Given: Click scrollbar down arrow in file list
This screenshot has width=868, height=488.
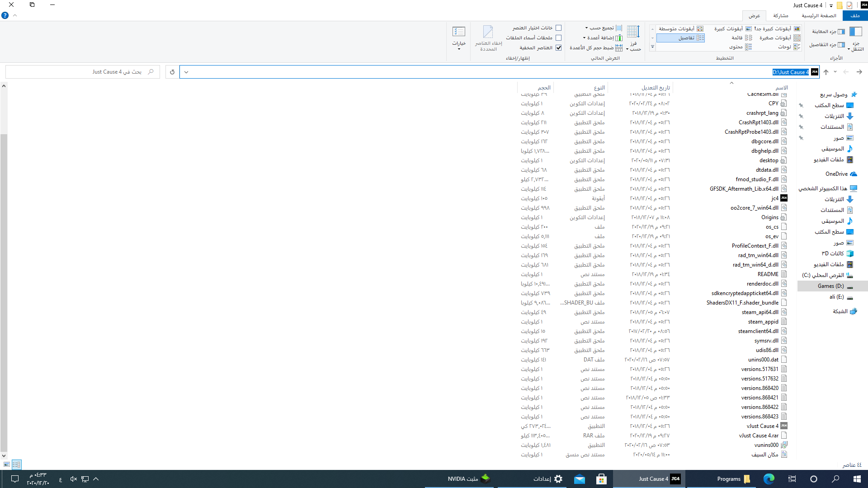Looking at the screenshot, I should pos(4,455).
